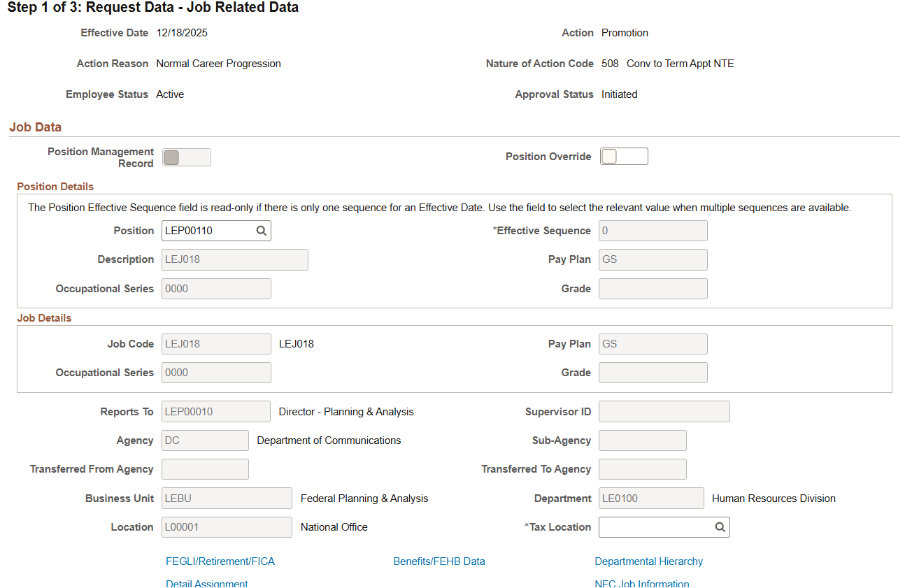Open NFC Job Information

(641, 584)
